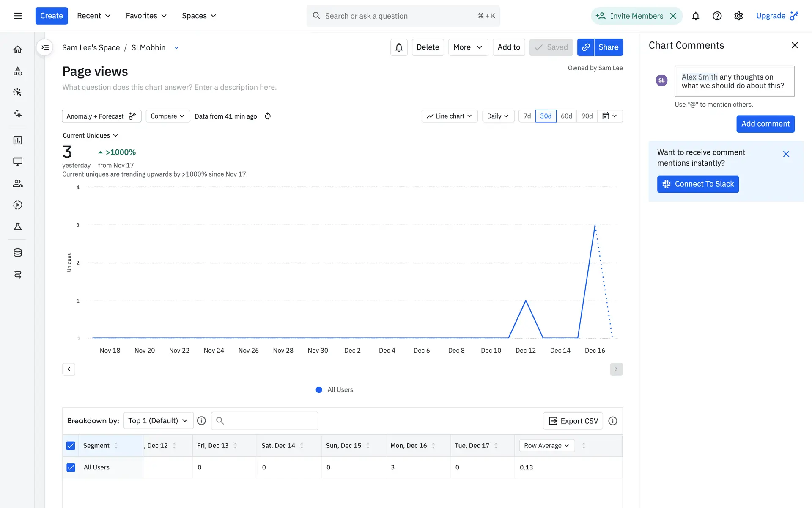This screenshot has width=812, height=508.
Task: Click Connect To Slack button
Action: pyautogui.click(x=698, y=184)
